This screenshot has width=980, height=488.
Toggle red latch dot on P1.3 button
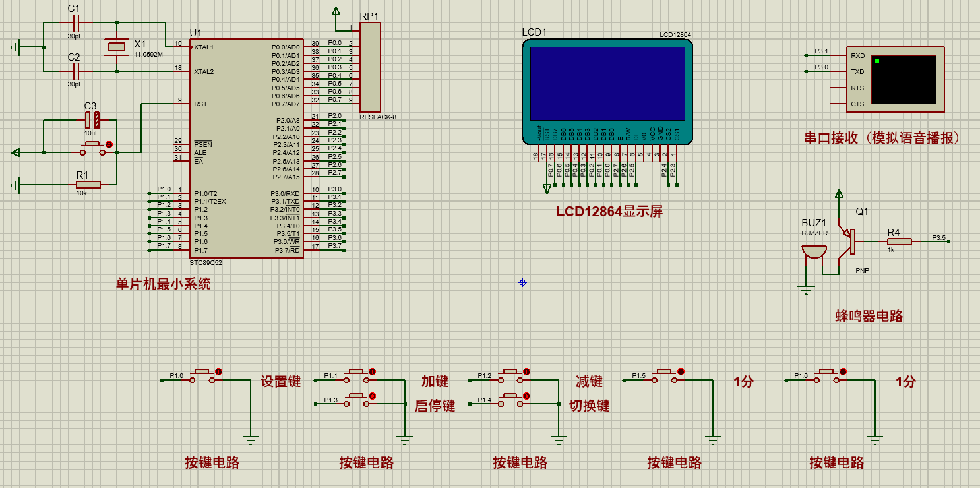[x=373, y=396]
